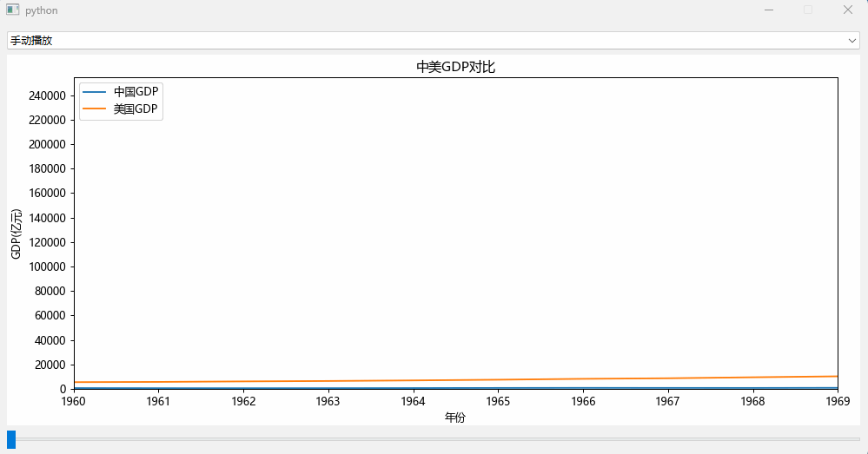The image size is (868, 454).
Task: Click the x-axis label 年份
Action: click(455, 418)
